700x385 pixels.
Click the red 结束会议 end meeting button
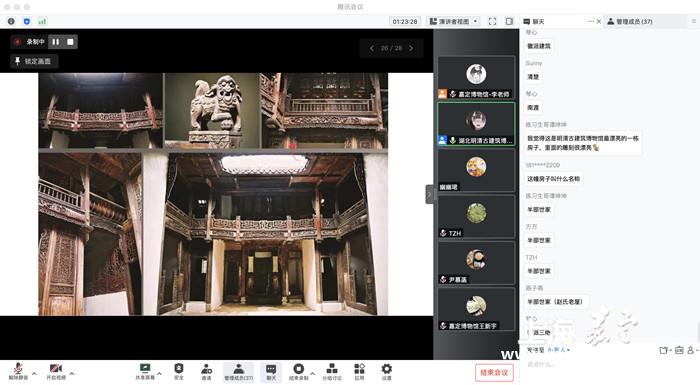pyautogui.click(x=494, y=372)
